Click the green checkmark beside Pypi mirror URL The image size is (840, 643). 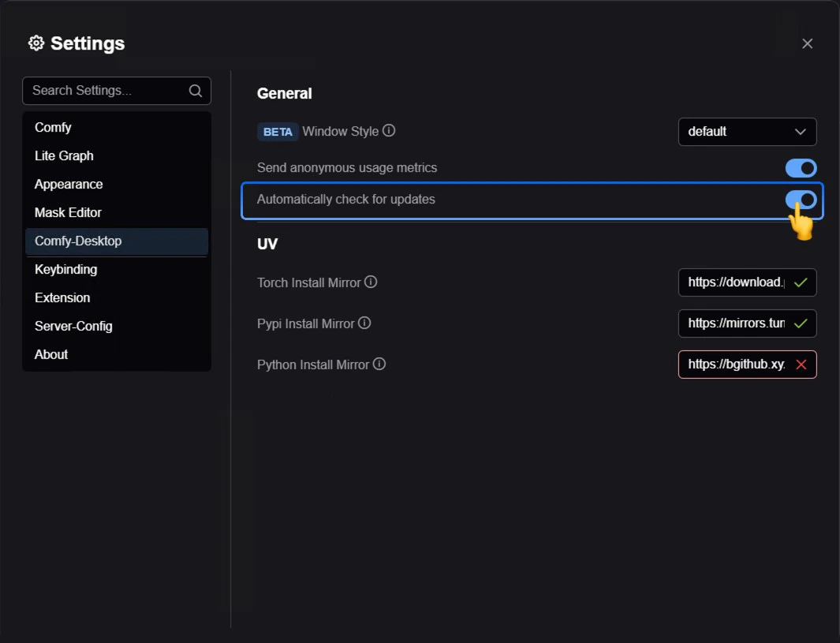tap(802, 323)
